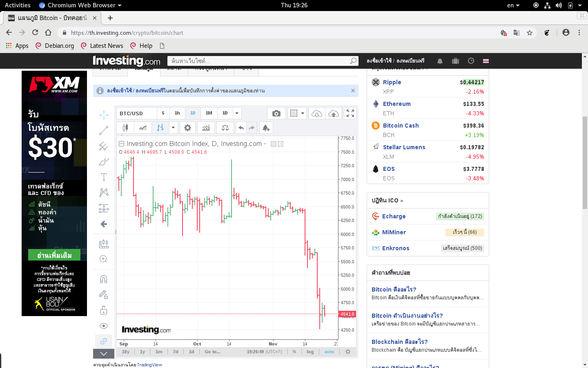Open the bottom-right chart settings gear
The height and width of the screenshot is (368, 588).
point(348,352)
